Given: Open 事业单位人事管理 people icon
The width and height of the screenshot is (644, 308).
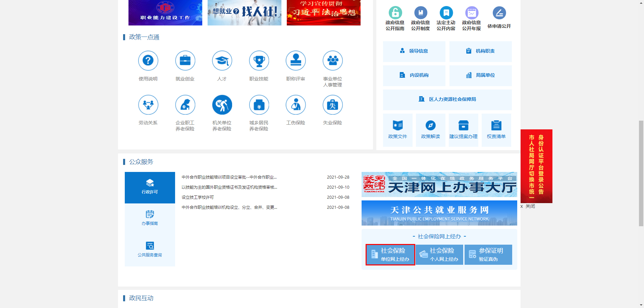Looking at the screenshot, I should pyautogui.click(x=333, y=61).
